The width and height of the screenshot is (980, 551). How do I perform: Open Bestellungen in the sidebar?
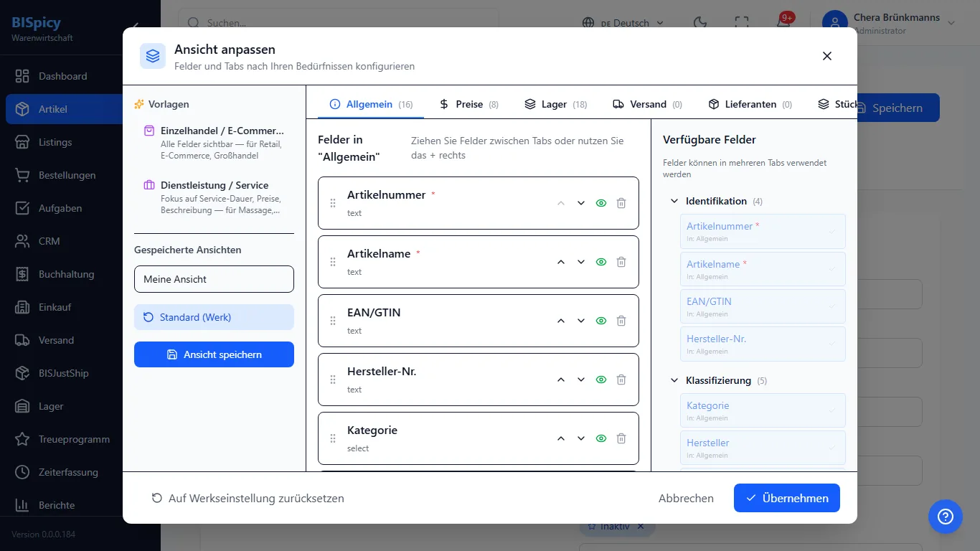coord(80,175)
